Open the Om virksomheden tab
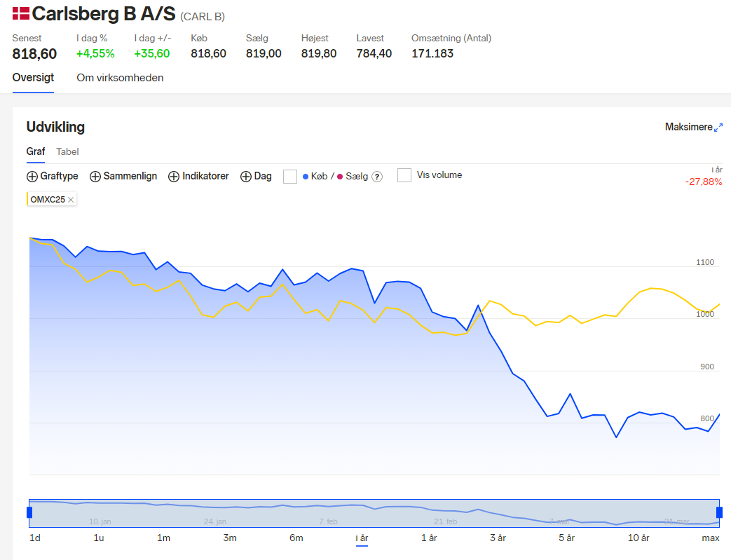Screen dimensions: 731x560 point(121,78)
